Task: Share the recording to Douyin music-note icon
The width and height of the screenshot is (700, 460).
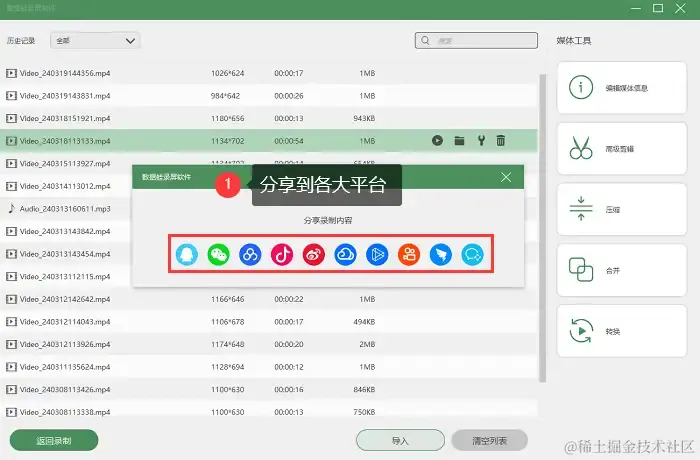Action: tap(282, 255)
